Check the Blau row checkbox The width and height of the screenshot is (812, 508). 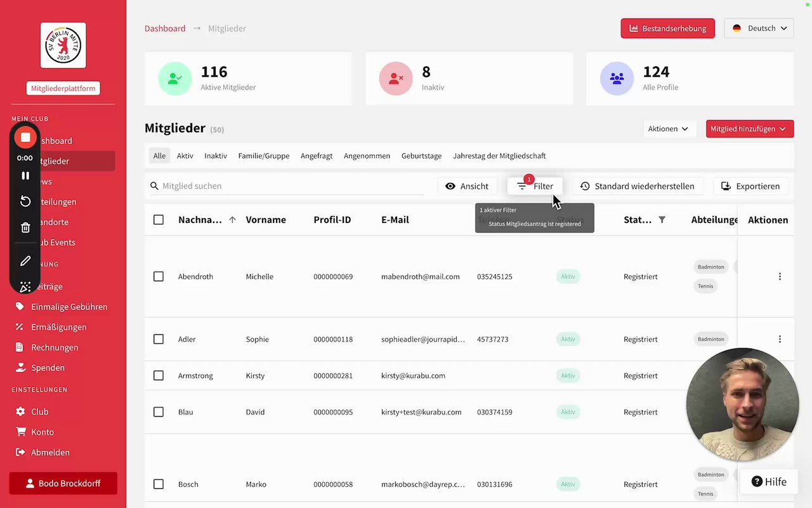[159, 411]
